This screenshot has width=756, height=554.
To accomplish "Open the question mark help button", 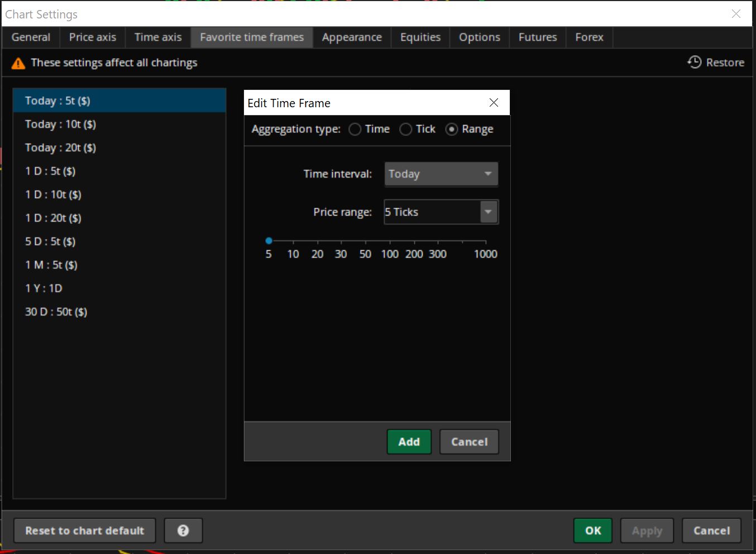I will tap(183, 531).
